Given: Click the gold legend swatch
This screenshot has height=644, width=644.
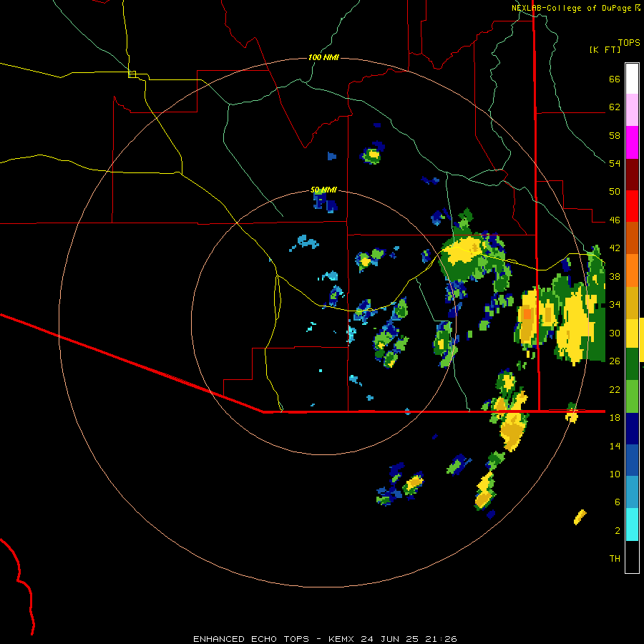Looking at the screenshot, I should tap(632, 302).
